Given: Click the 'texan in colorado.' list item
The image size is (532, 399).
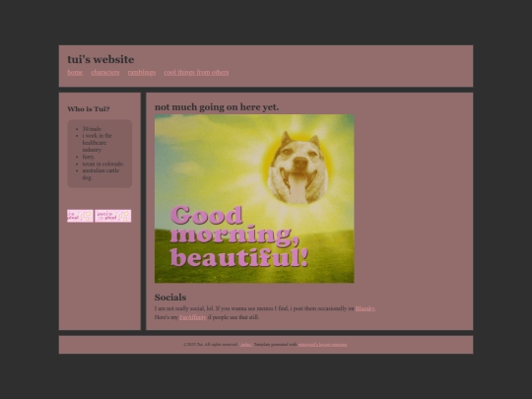Looking at the screenshot, I should point(103,164).
